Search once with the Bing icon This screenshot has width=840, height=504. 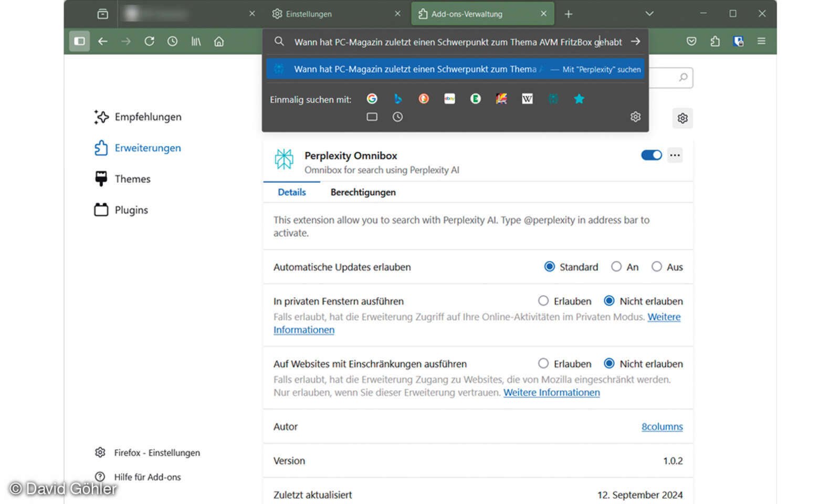(398, 99)
